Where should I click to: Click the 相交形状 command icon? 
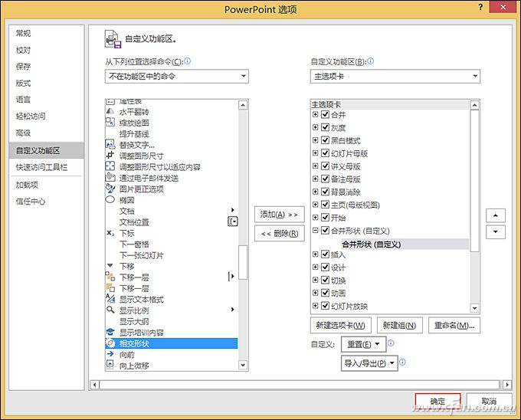tap(110, 343)
